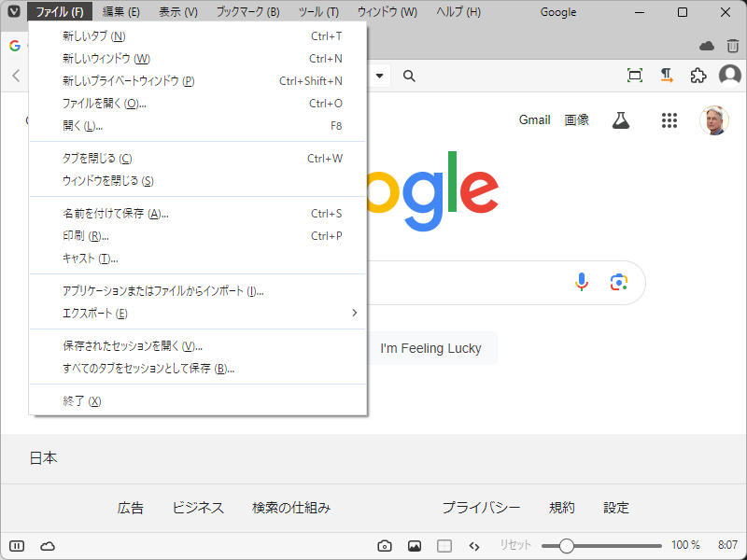Toggle the capture area icon in toolbar

(634, 76)
